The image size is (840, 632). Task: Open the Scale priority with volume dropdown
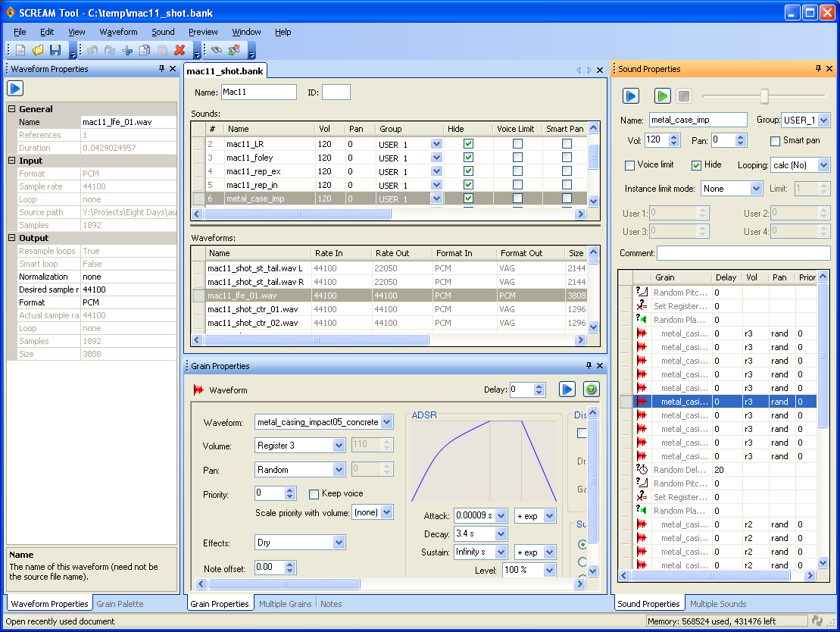tap(387, 512)
